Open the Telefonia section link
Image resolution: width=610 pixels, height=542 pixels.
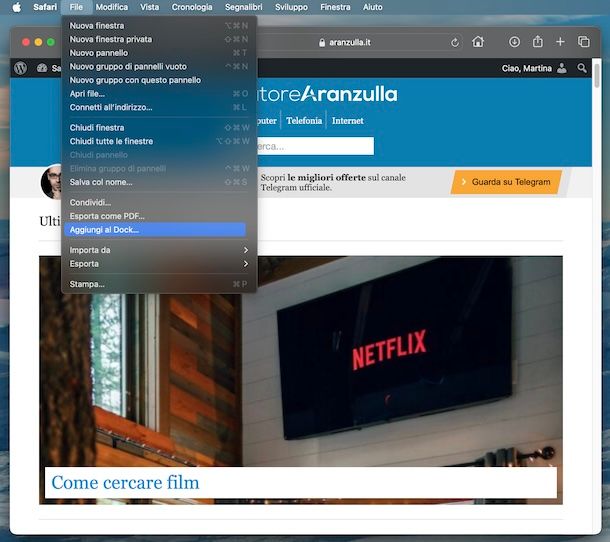click(304, 121)
